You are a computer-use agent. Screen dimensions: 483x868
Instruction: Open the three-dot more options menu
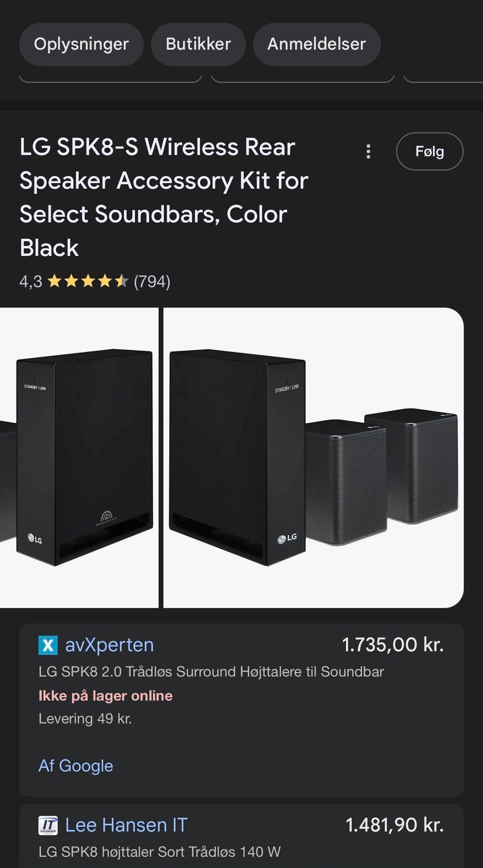[368, 151]
